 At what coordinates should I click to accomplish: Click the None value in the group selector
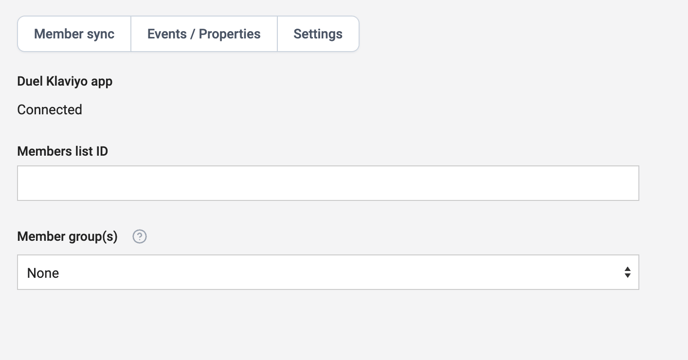pos(43,273)
